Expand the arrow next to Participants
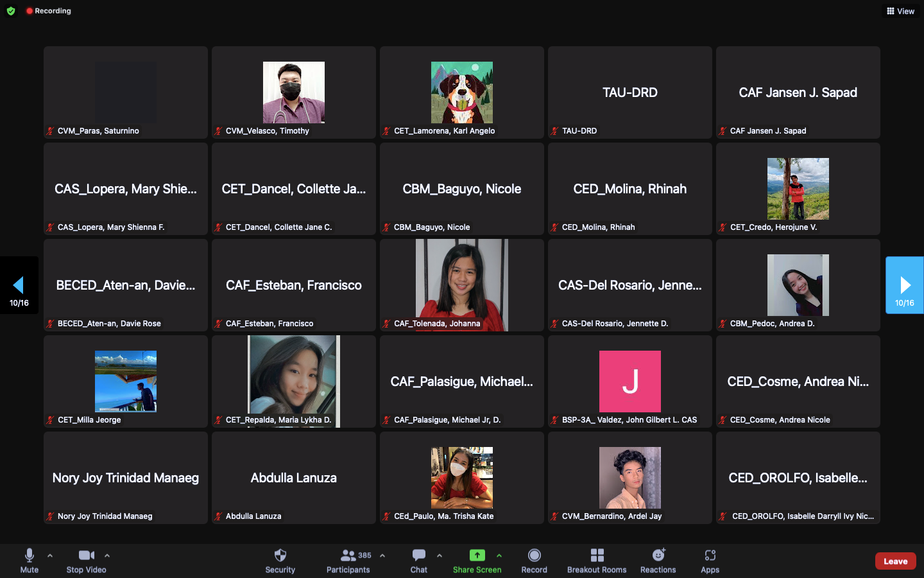The image size is (924, 578). point(382,556)
